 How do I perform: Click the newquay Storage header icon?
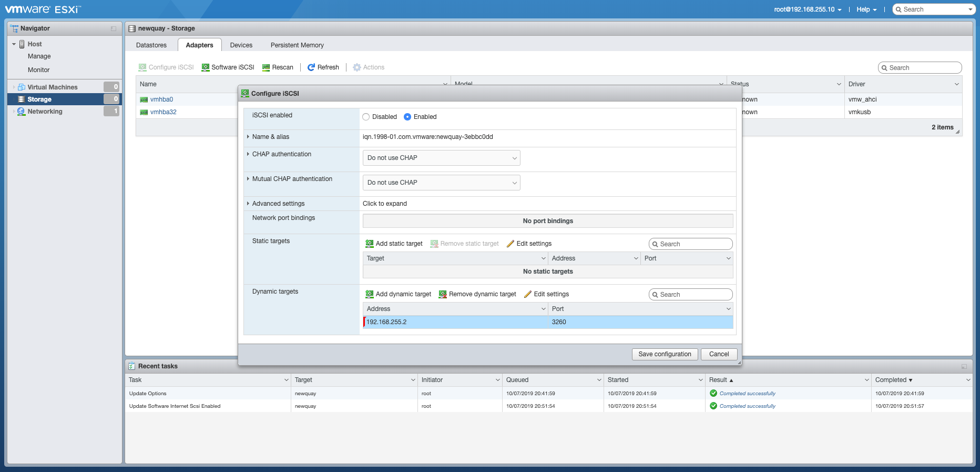click(x=132, y=28)
